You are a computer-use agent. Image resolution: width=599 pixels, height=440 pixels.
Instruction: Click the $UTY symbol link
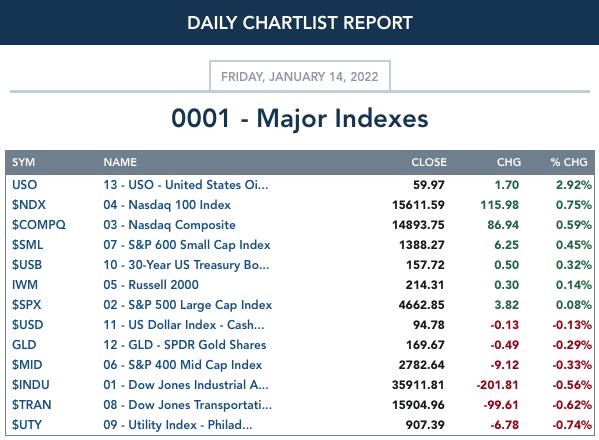27,425
